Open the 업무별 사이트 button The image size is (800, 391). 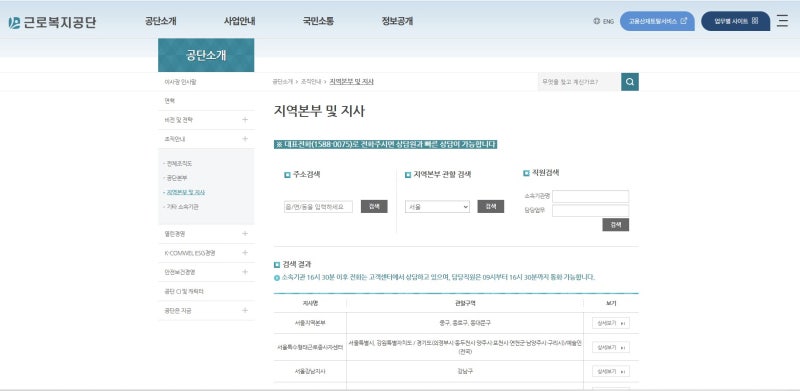click(736, 21)
